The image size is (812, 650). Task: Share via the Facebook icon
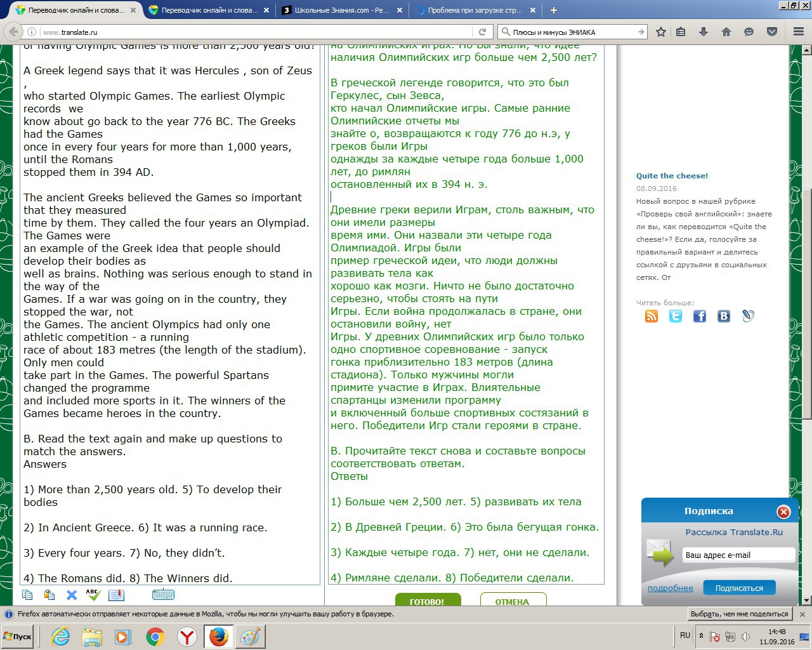coord(700,316)
